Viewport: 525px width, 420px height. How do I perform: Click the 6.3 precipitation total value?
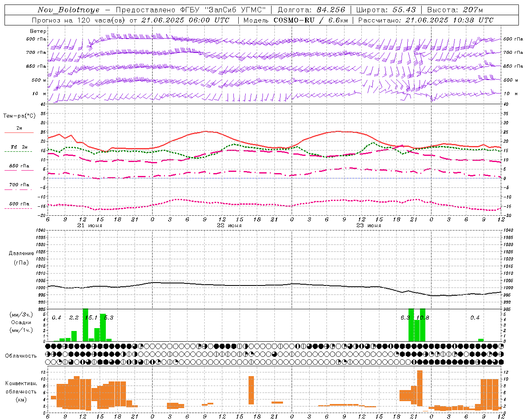tap(405, 318)
